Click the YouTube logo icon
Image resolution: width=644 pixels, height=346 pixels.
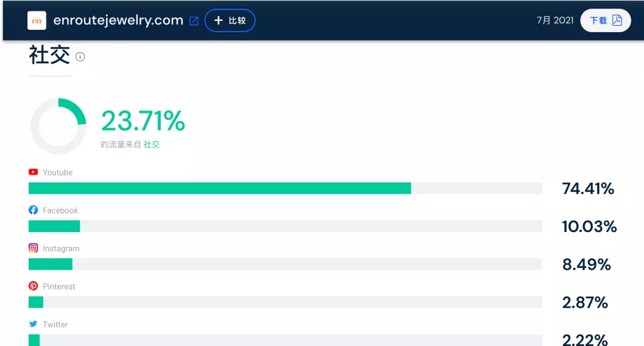pos(33,172)
